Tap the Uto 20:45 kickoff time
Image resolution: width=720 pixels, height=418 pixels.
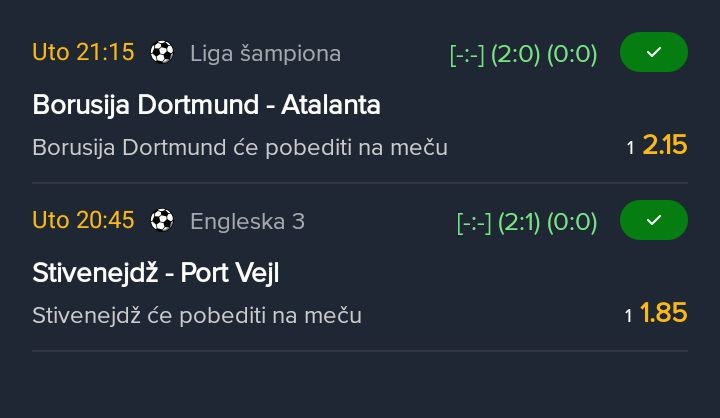pyautogui.click(x=83, y=221)
